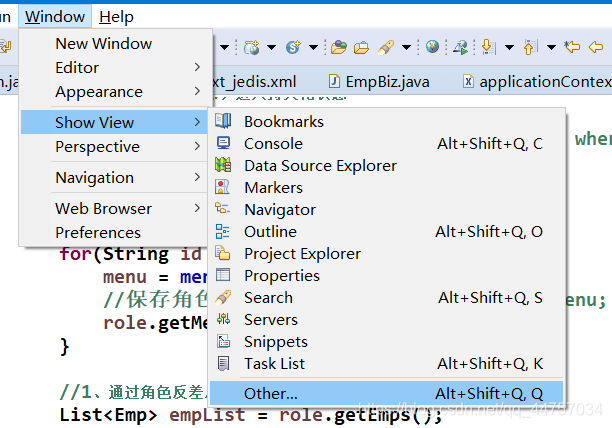Screen dimensions: 612x428
Task: Click the Console view icon
Action: coord(223,143)
